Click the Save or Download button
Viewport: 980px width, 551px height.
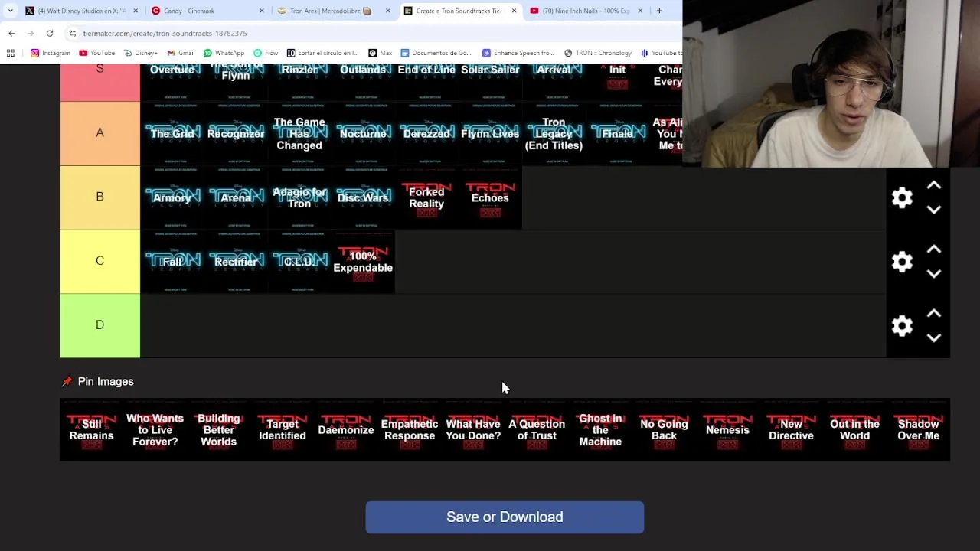click(505, 517)
